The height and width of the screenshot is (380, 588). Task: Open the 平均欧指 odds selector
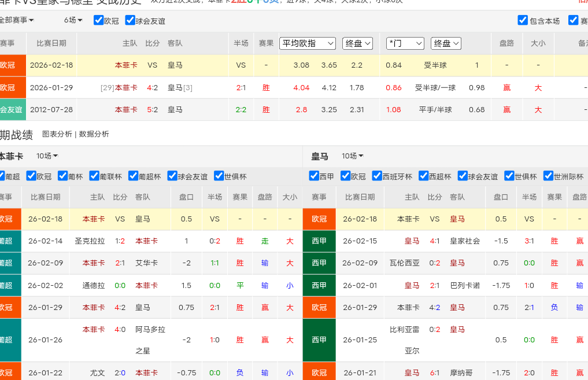pos(308,43)
